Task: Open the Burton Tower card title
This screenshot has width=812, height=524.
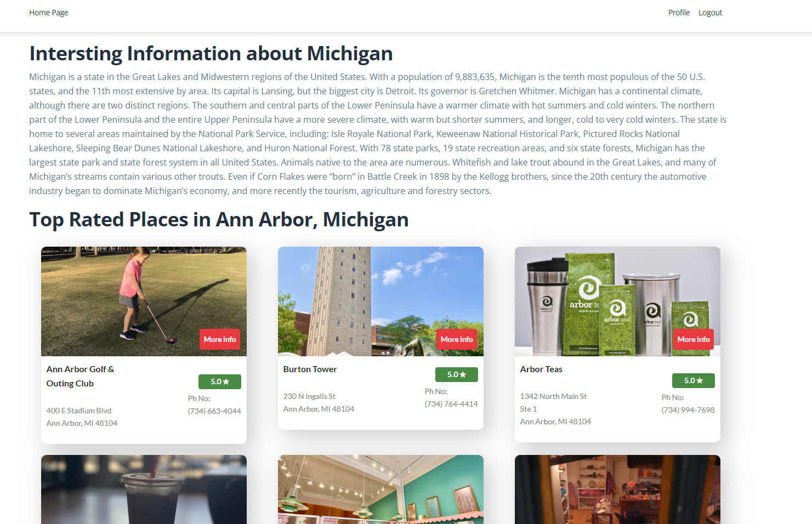Action: (310, 369)
